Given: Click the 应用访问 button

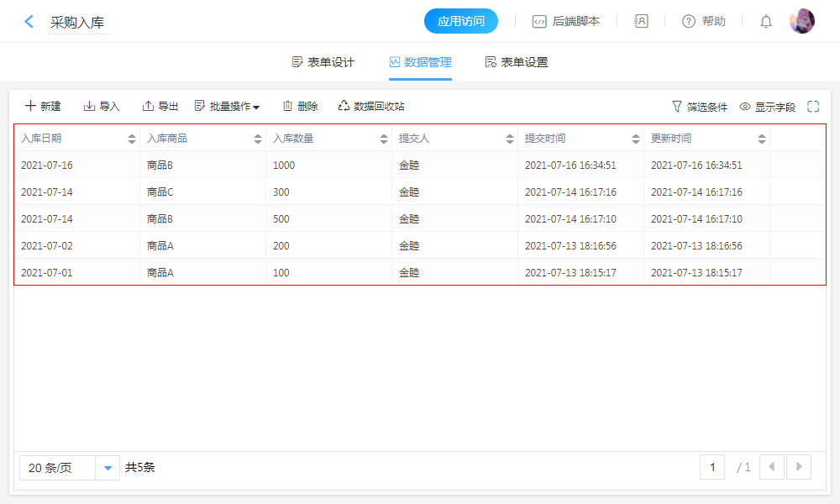Looking at the screenshot, I should point(461,22).
